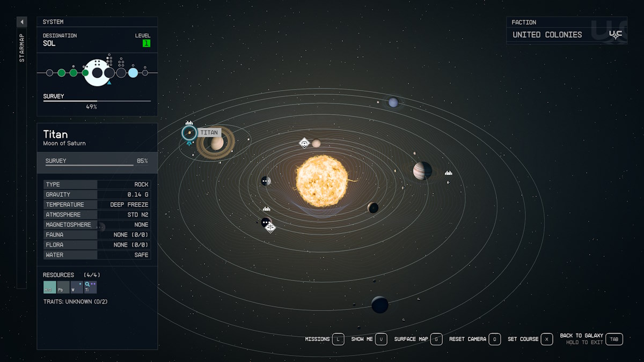Select the dark blue outer planet near the top
Image resolution: width=644 pixels, height=362 pixels.
[x=393, y=102]
